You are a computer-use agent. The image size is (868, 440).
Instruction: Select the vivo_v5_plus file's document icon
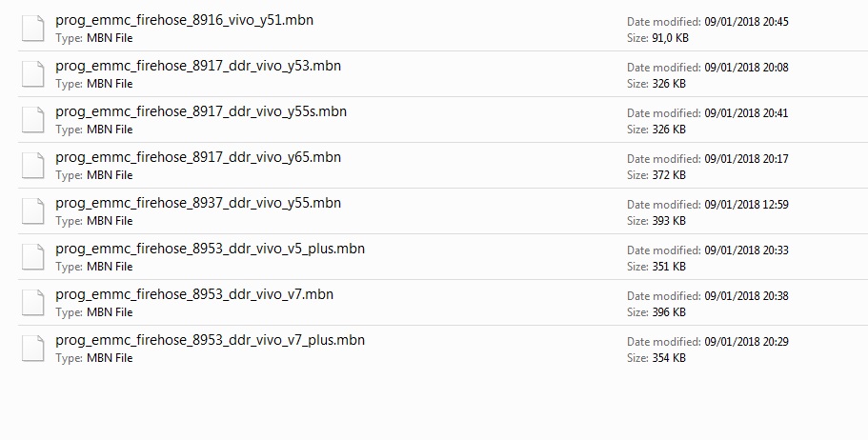click(33, 257)
